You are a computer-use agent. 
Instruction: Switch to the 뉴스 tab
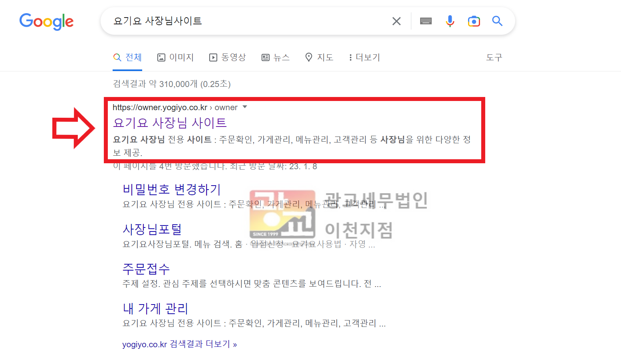click(x=276, y=57)
